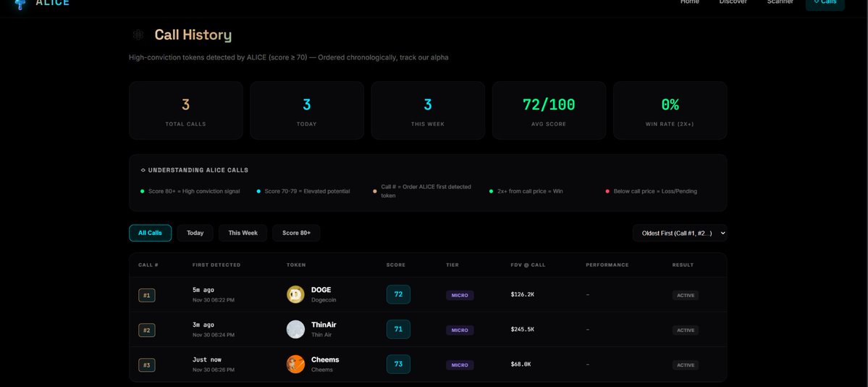The image size is (868, 387).
Task: Open the Scanner nav item
Action: click(780, 2)
